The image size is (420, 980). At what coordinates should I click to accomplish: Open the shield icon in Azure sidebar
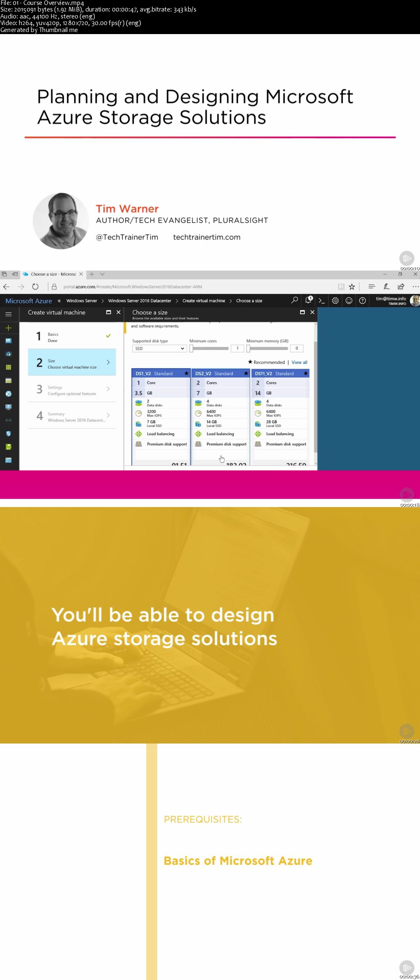(x=8, y=434)
